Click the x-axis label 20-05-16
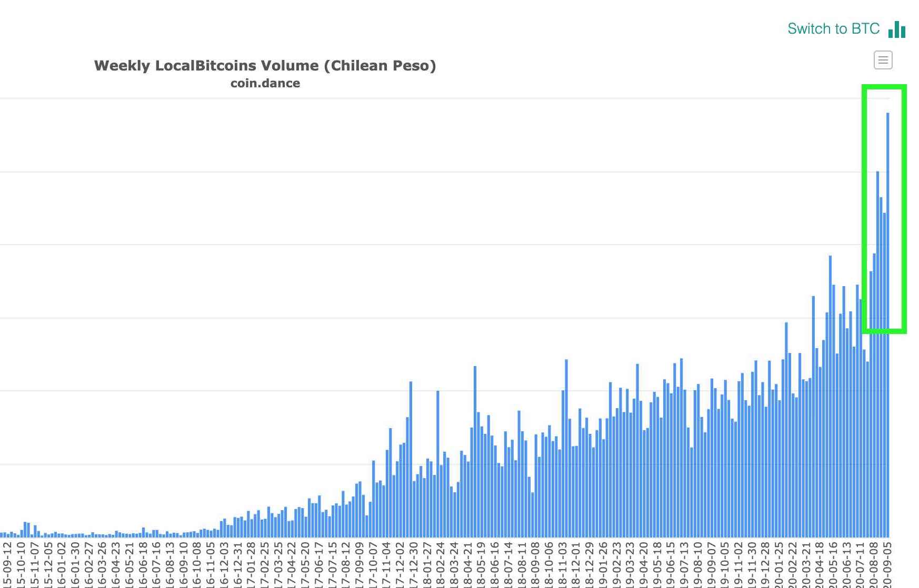 click(x=833, y=565)
